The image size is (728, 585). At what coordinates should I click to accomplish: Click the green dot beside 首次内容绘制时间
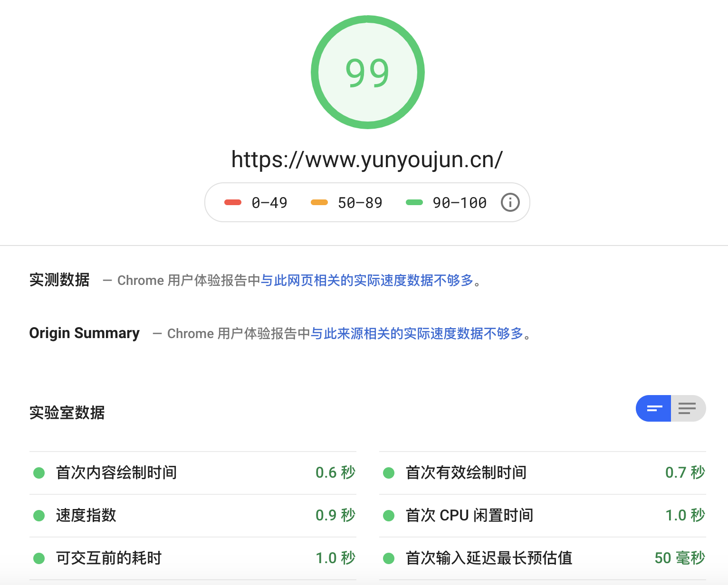(39, 473)
